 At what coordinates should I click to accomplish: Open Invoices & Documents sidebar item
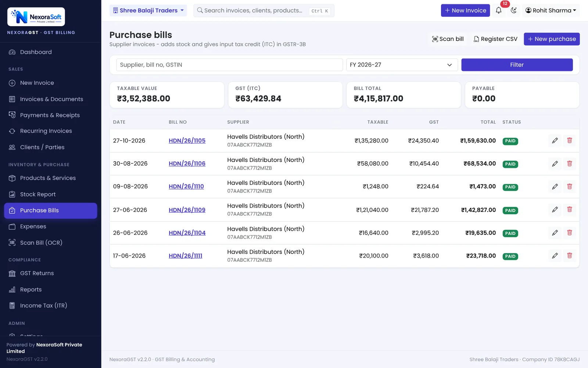50,99
